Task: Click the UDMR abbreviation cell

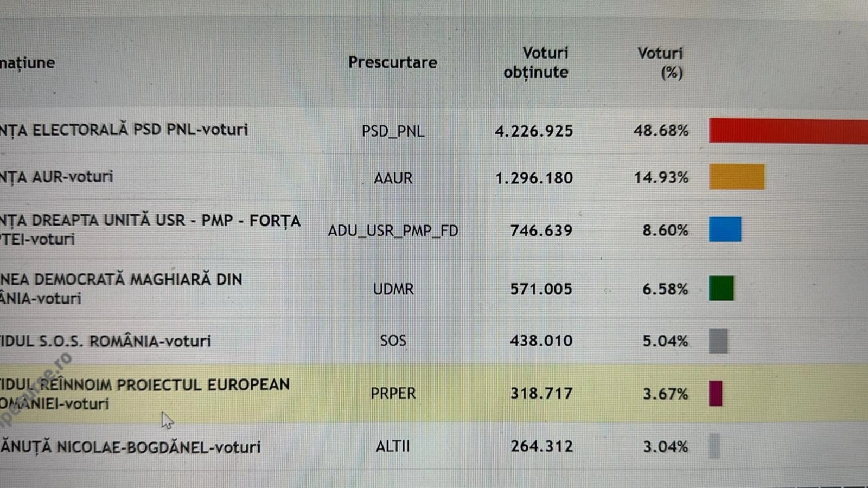Action: [x=393, y=289]
